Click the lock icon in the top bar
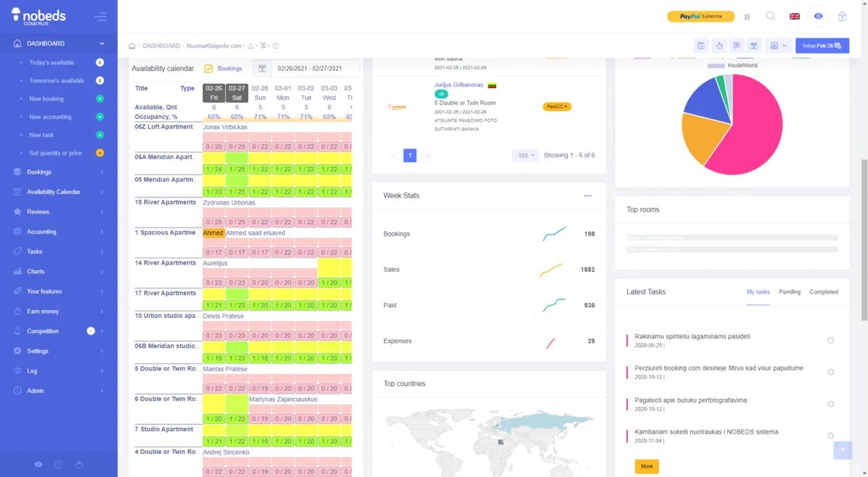 (x=842, y=15)
